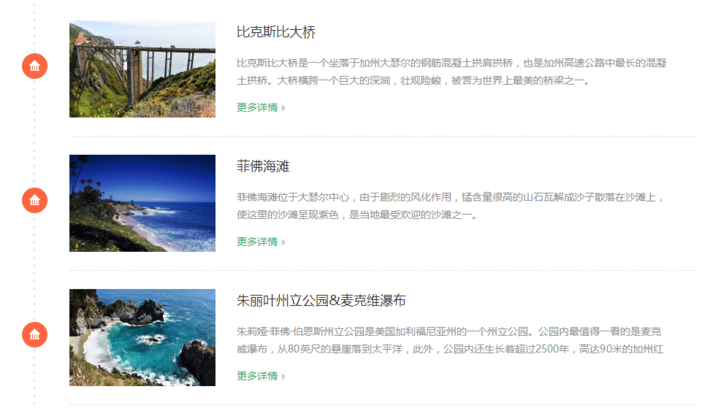
Task: Click the 比克斯比大桥 description paragraph
Action: (x=451, y=72)
